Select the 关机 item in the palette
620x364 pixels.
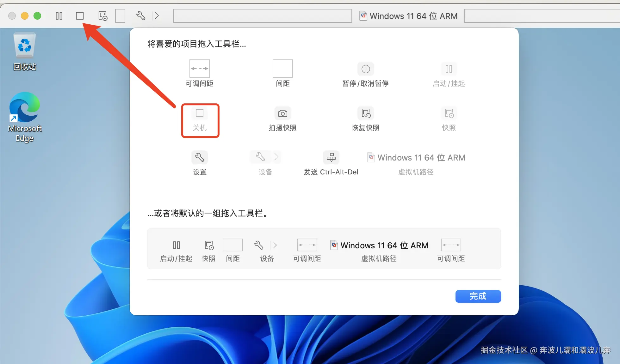point(200,120)
